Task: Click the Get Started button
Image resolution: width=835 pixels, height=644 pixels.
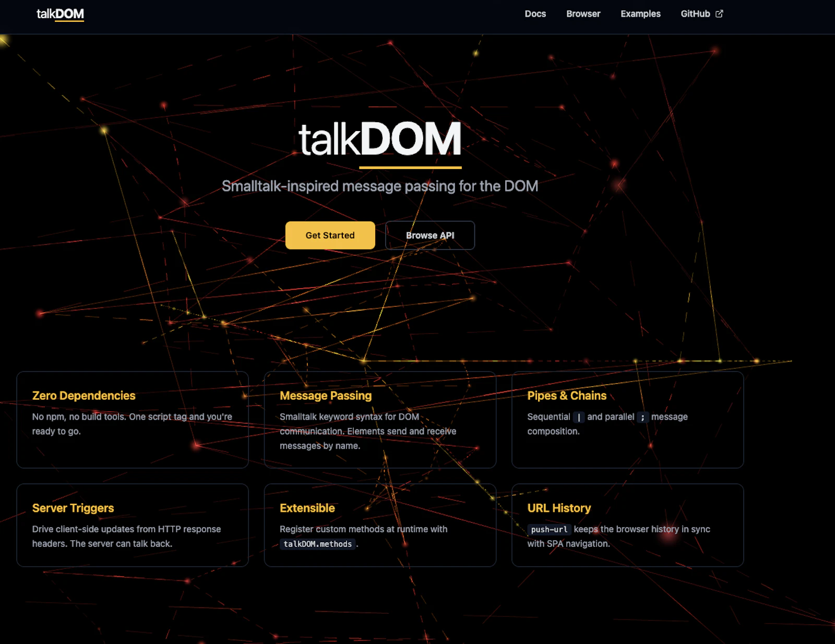Action: point(330,235)
